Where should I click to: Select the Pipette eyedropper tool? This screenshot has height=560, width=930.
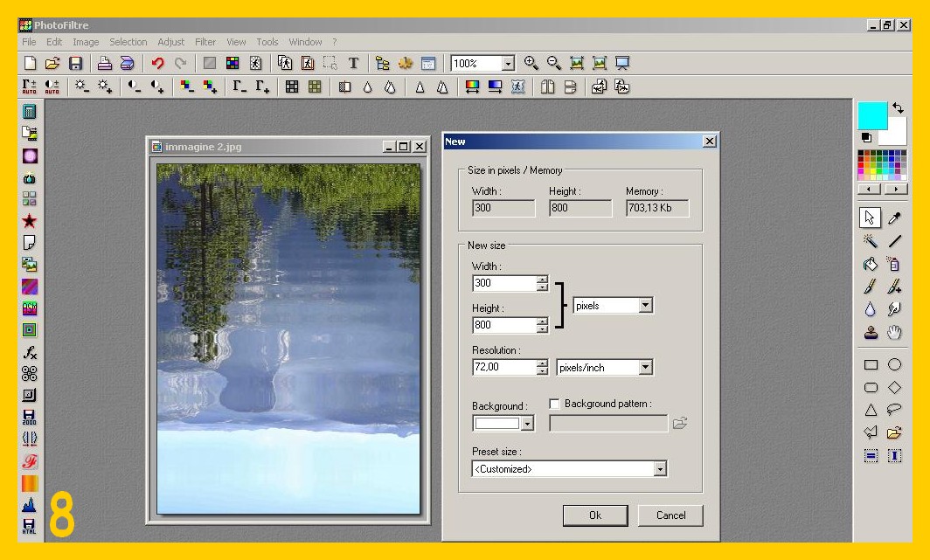point(894,218)
